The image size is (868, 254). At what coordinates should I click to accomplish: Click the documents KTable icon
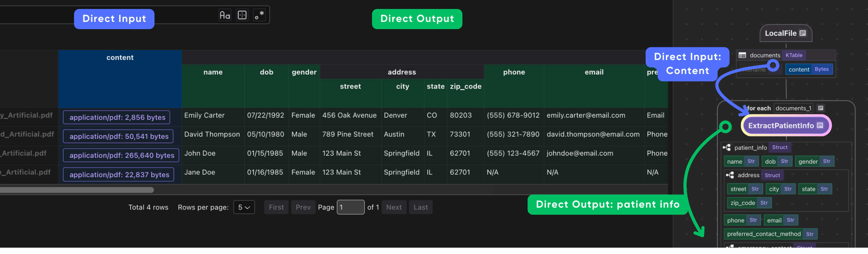coord(742,55)
